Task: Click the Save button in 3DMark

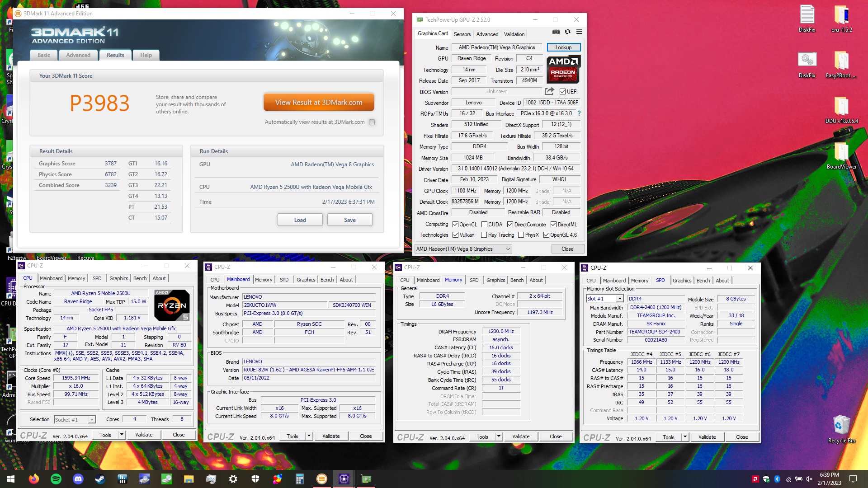Action: [x=350, y=220]
